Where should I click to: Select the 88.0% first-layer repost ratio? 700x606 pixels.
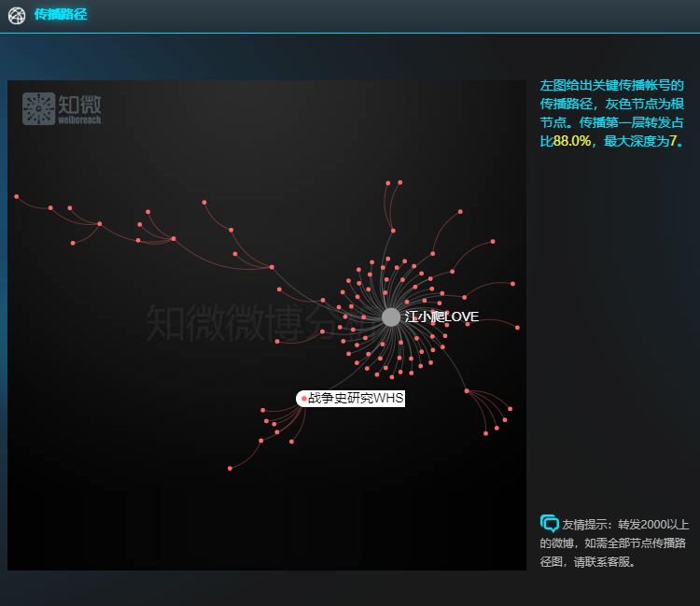[x=572, y=141]
